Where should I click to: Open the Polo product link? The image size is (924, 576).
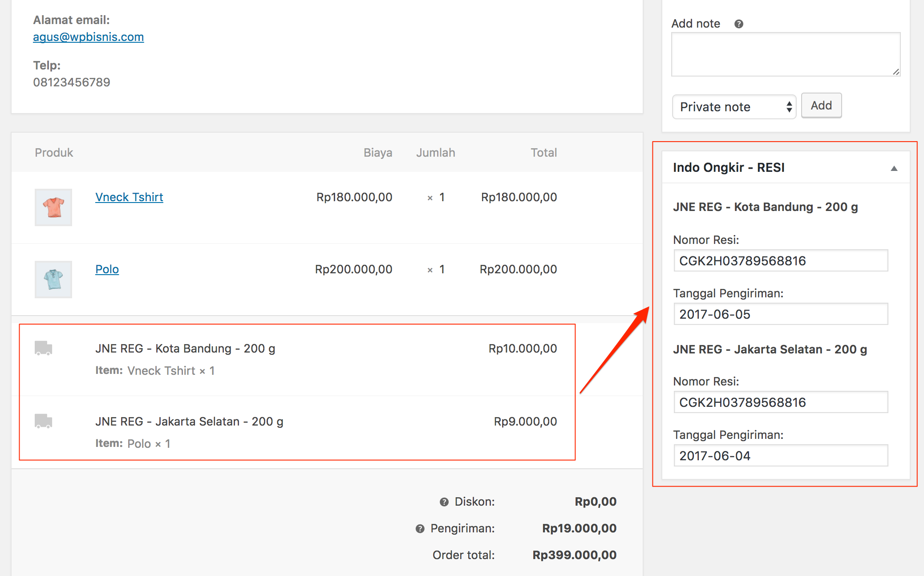pyautogui.click(x=107, y=269)
